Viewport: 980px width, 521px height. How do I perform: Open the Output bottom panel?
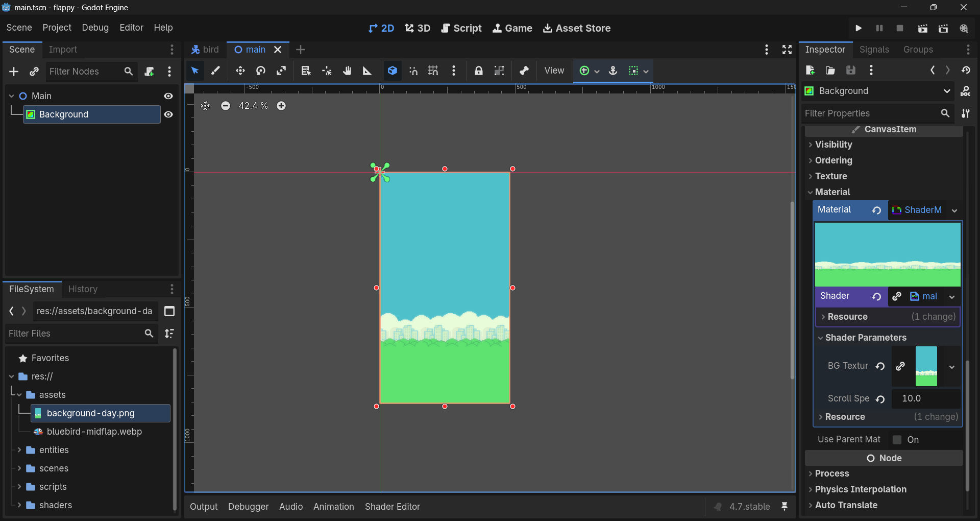[204, 507]
